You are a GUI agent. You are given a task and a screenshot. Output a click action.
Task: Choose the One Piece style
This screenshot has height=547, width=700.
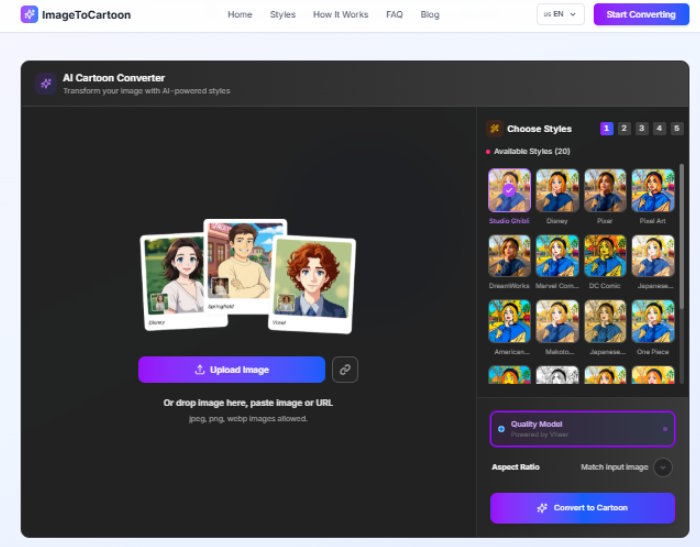(652, 322)
